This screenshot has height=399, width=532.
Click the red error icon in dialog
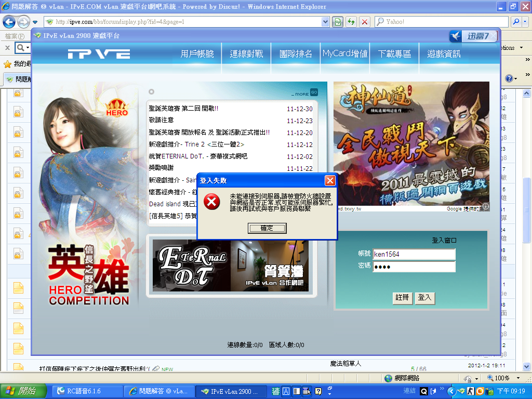coord(212,202)
